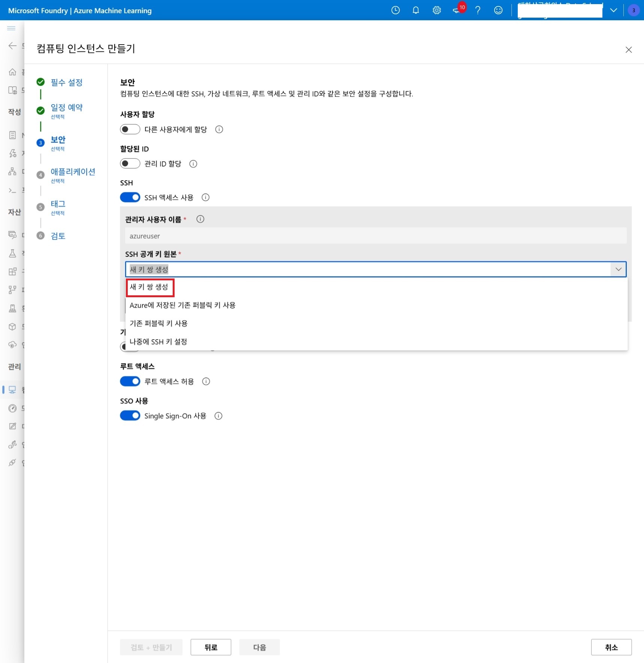This screenshot has width=644, height=663.
Task: Go to 검토 step
Action: tap(58, 236)
